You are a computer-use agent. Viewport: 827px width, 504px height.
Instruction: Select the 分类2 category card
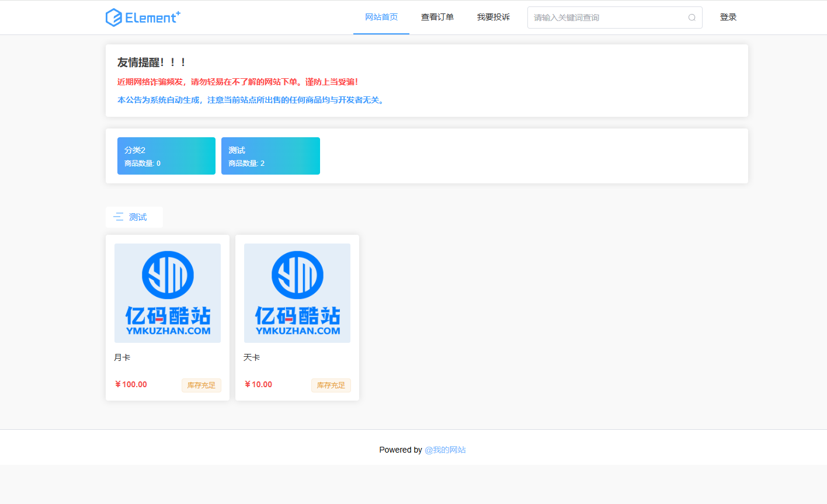pos(166,156)
